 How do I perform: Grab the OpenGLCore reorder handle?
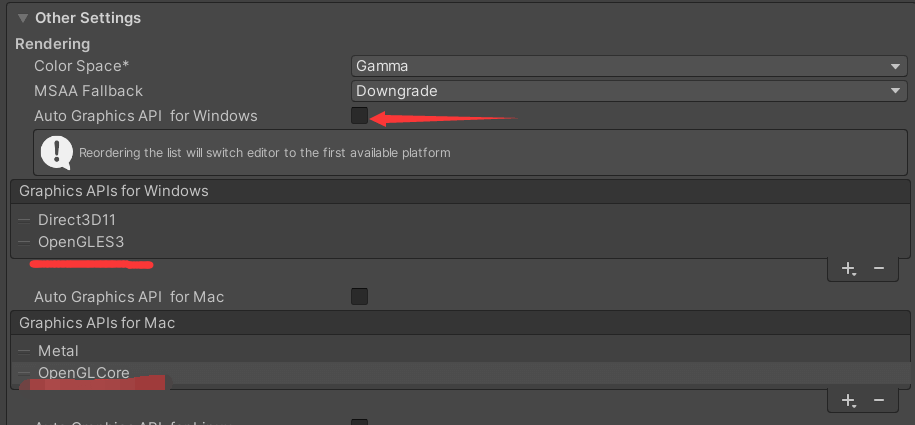coord(24,373)
